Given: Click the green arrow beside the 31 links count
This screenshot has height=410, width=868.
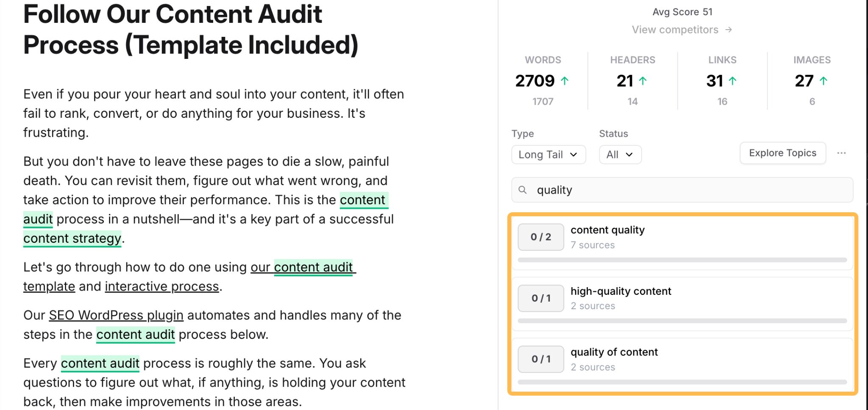Looking at the screenshot, I should coord(732,81).
